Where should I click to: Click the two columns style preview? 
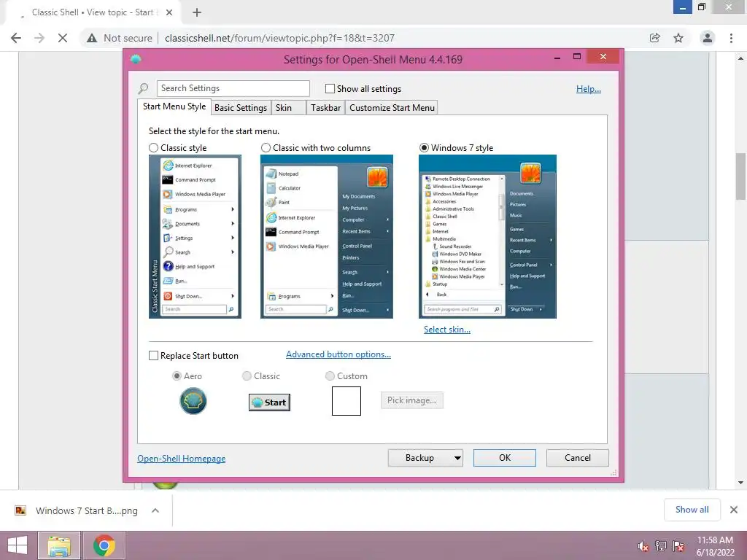[327, 237]
